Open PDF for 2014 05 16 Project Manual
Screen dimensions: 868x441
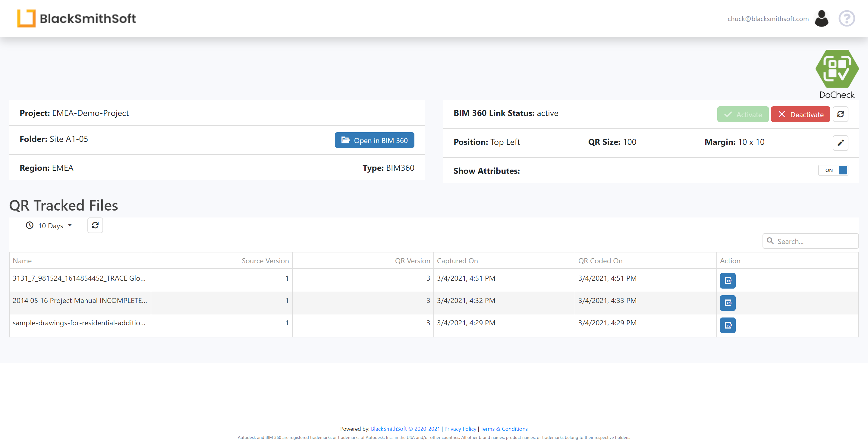click(728, 303)
